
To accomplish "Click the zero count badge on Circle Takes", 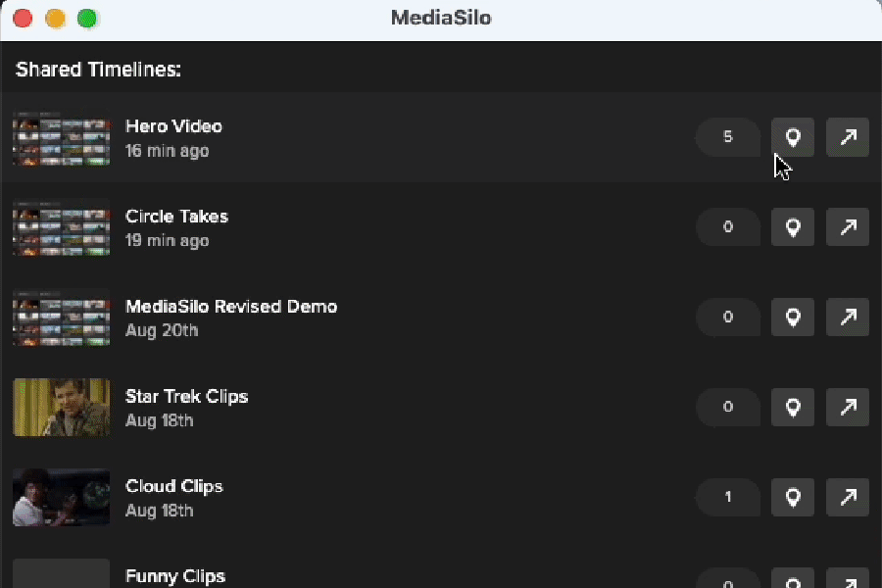I will click(727, 226).
